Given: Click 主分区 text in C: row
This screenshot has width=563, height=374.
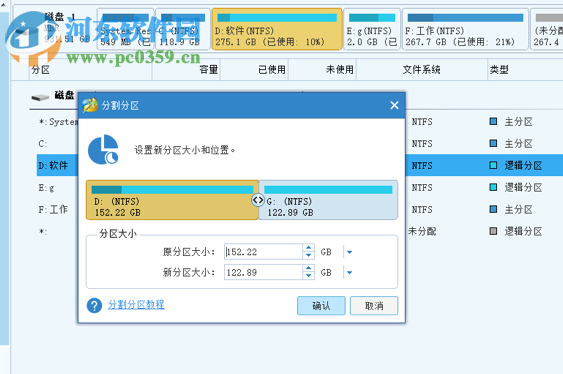Looking at the screenshot, I should click(518, 144).
